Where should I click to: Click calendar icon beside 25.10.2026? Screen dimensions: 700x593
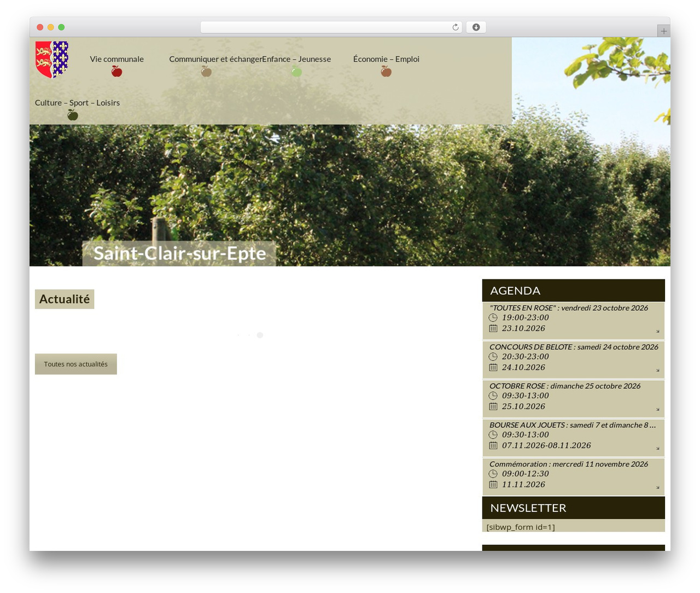tap(493, 406)
